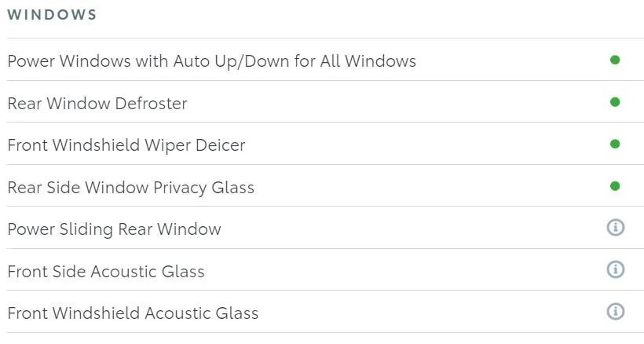Select Front Windshield Acoustic Glass label
This screenshot has width=644, height=344.
point(133,313)
